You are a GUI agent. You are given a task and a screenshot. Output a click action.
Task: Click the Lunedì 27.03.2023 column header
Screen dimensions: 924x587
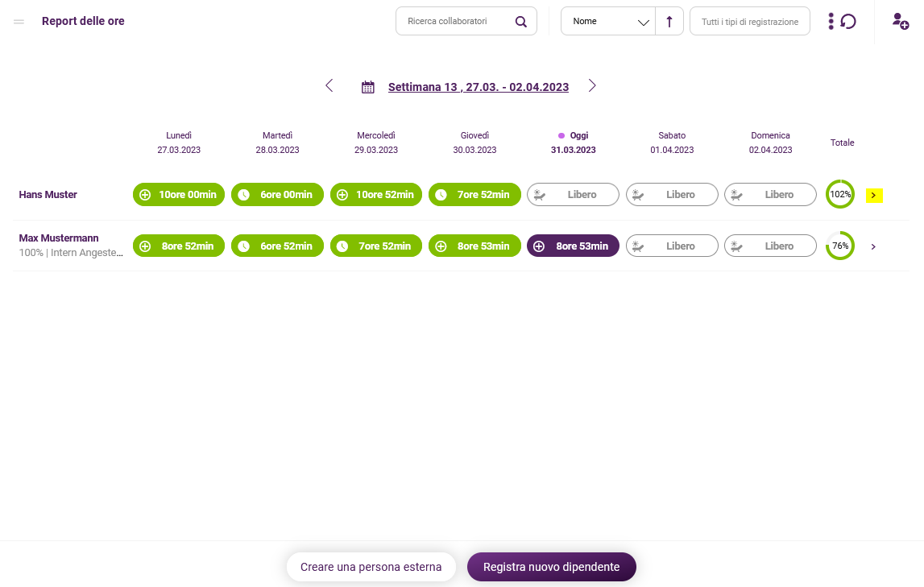pyautogui.click(x=179, y=143)
